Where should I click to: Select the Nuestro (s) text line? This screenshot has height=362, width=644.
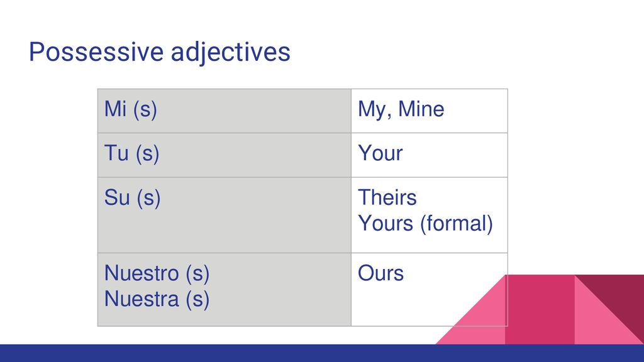(x=157, y=273)
